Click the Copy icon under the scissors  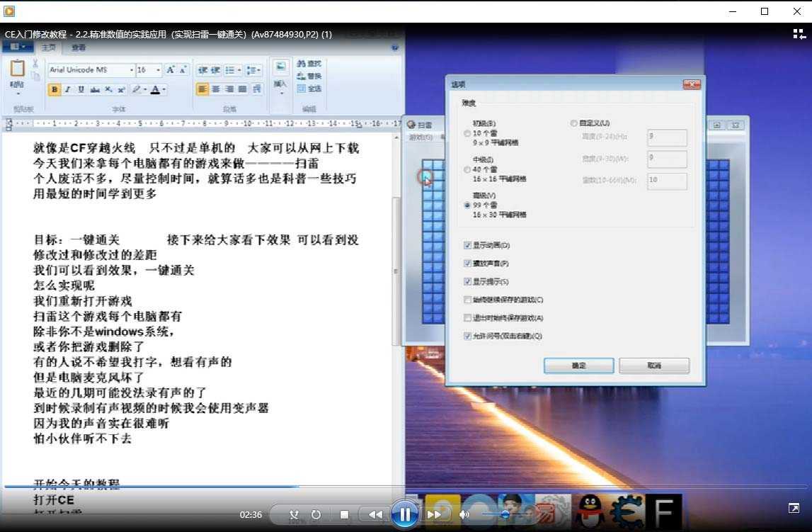[x=35, y=76]
